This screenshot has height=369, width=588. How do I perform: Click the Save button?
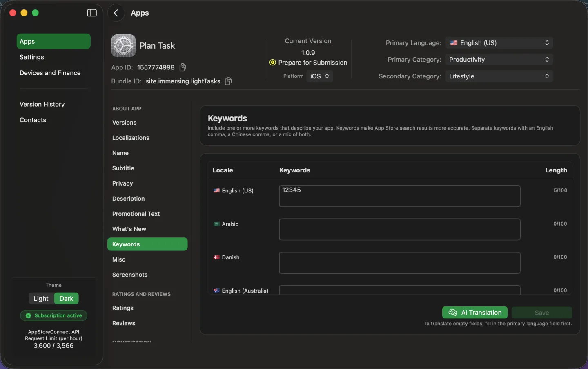(x=542, y=313)
